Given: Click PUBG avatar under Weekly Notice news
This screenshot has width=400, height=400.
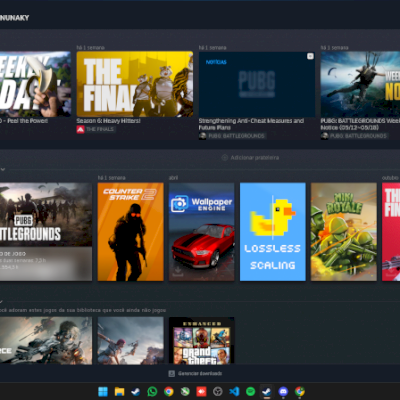Looking at the screenshot, I should [325, 136].
